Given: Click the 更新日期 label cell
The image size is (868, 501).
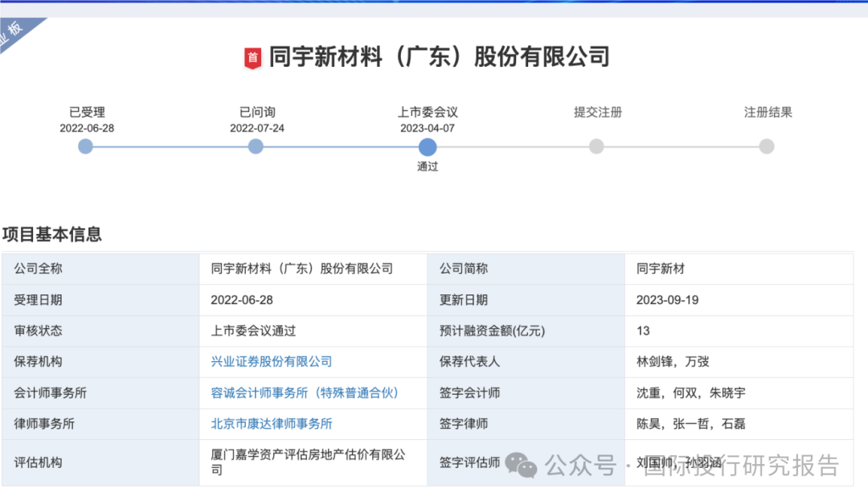Looking at the screenshot, I should coord(526,300).
